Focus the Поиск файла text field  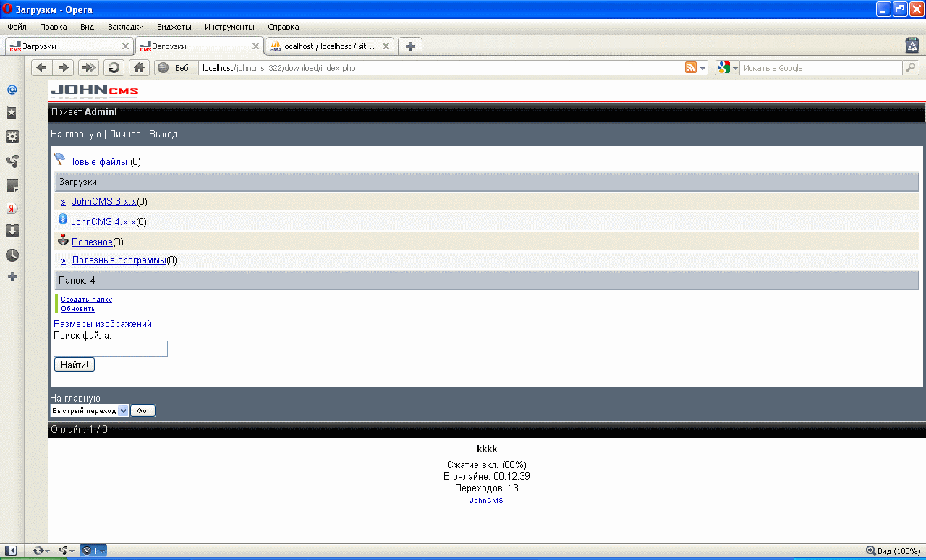tap(111, 349)
